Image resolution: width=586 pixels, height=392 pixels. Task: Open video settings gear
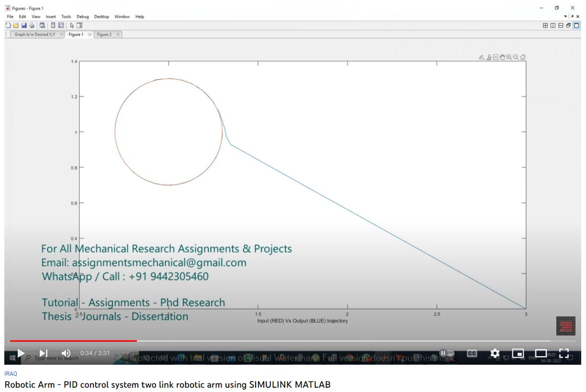495,353
